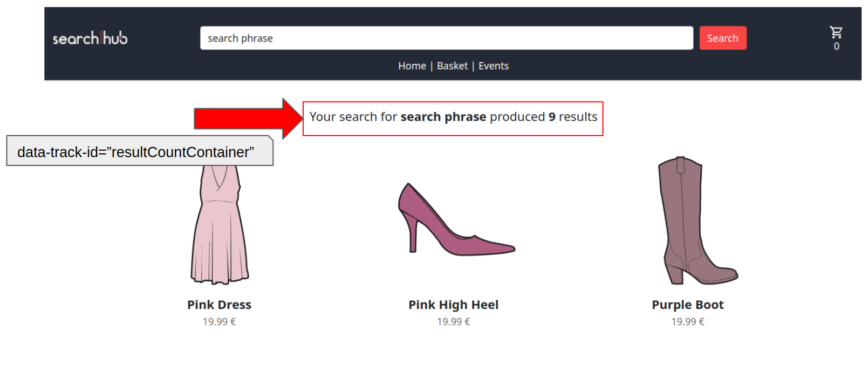
Task: Click the red Search button
Action: [723, 38]
